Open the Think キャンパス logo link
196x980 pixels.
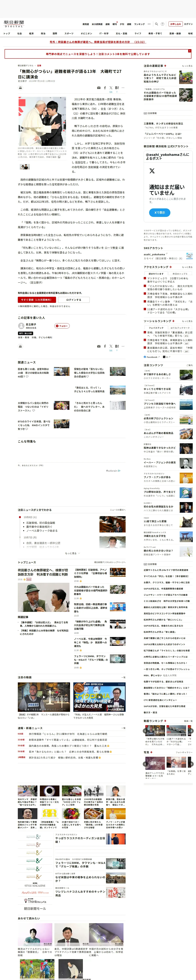35,901
